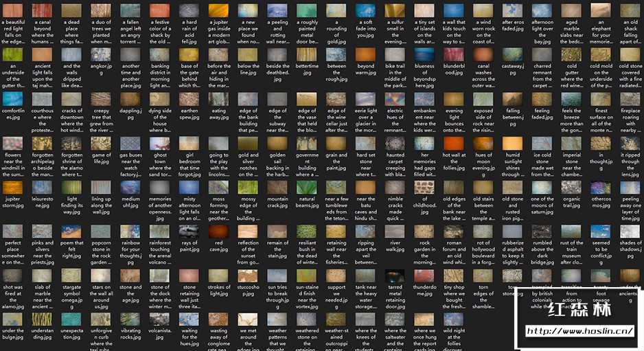Select the leisurestone.jpg thumbnail
The width and height of the screenshot is (644, 351).
[43, 188]
